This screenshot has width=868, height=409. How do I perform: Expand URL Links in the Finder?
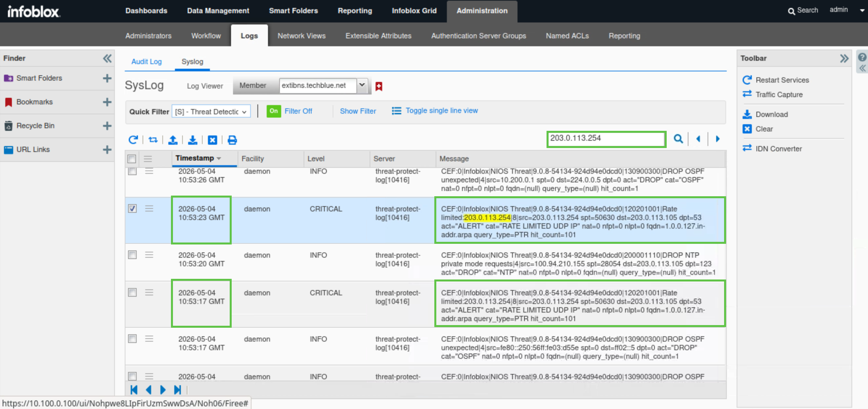[107, 149]
